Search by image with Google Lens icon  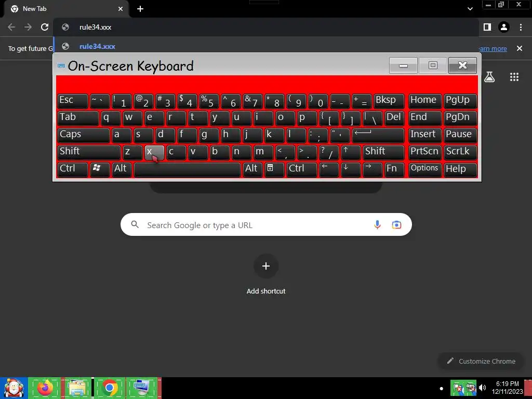coord(396,224)
